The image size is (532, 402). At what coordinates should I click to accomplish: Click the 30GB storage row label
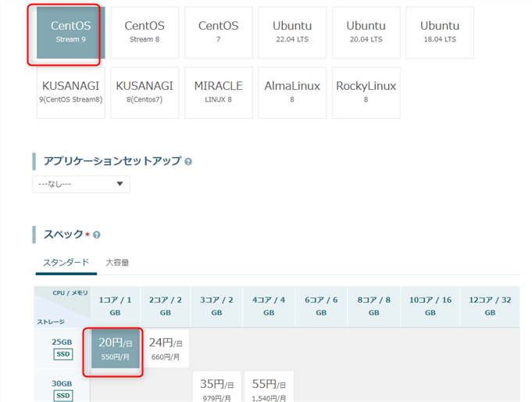point(62,384)
